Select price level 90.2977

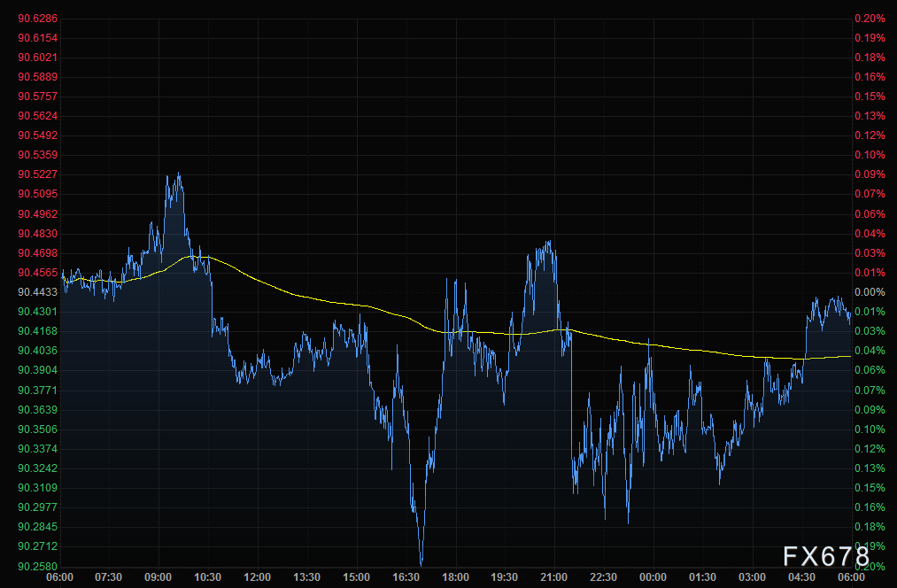point(38,507)
